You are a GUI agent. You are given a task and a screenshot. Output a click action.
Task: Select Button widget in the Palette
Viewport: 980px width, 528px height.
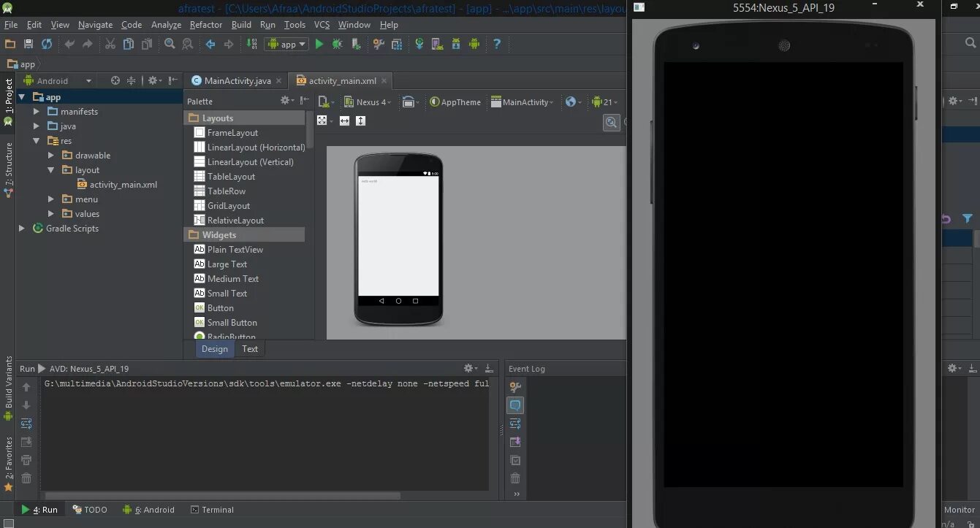coord(220,308)
